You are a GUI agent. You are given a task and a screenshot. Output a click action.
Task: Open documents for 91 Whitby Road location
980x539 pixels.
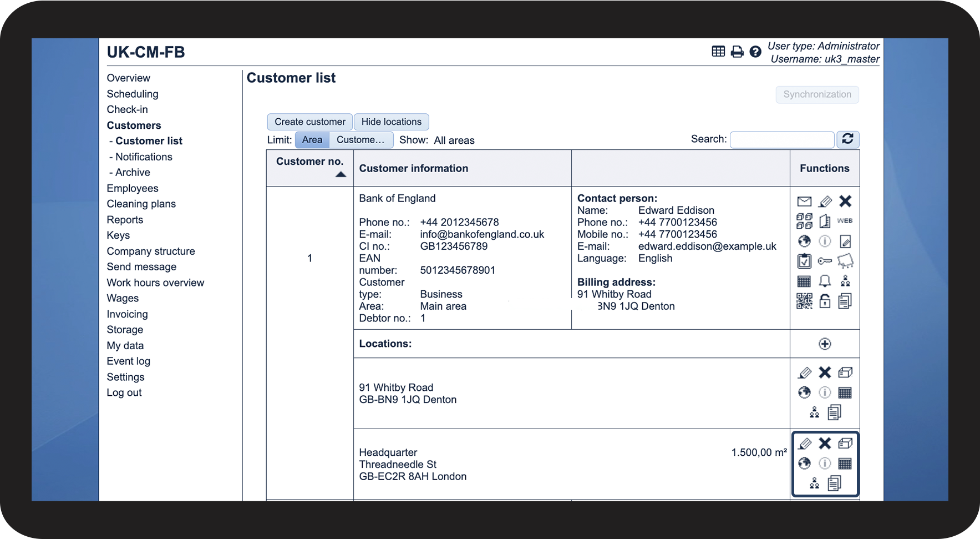point(835,412)
